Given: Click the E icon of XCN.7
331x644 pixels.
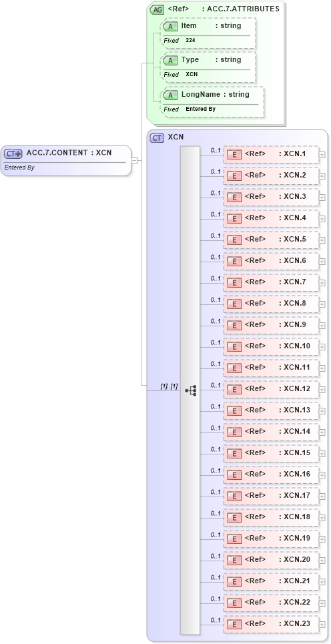Looking at the screenshot, I should point(234,283).
